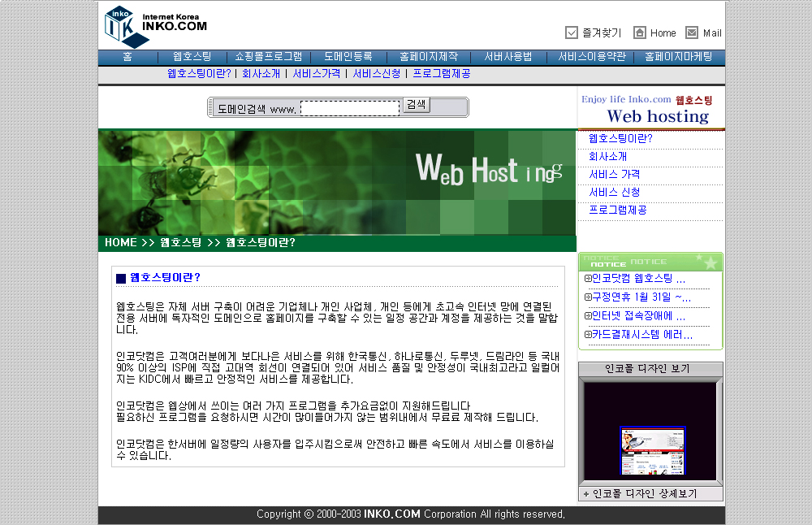
Task: Open the 웹호스팅 main menu item
Action: pos(192,57)
